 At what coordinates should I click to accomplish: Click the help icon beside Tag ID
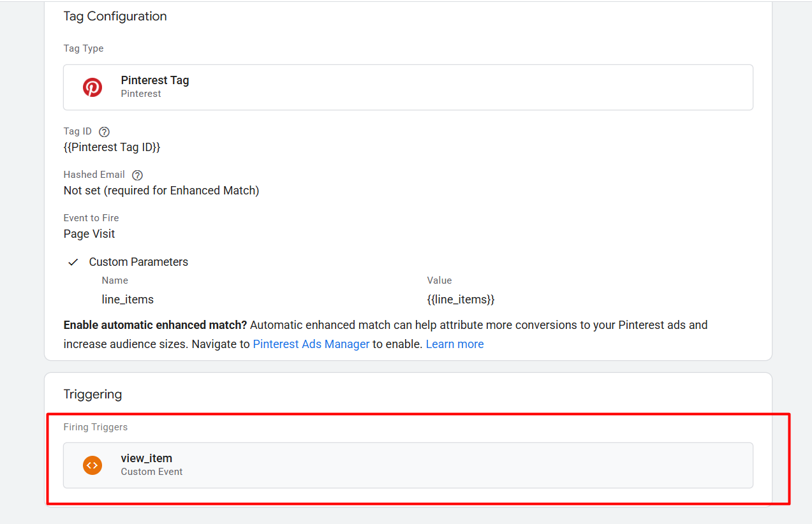coord(105,132)
